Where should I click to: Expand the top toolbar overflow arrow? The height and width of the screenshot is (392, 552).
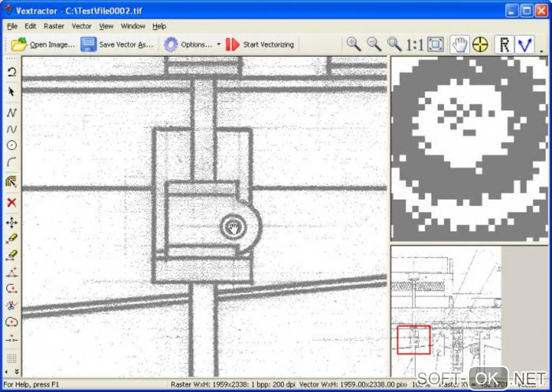541,51
